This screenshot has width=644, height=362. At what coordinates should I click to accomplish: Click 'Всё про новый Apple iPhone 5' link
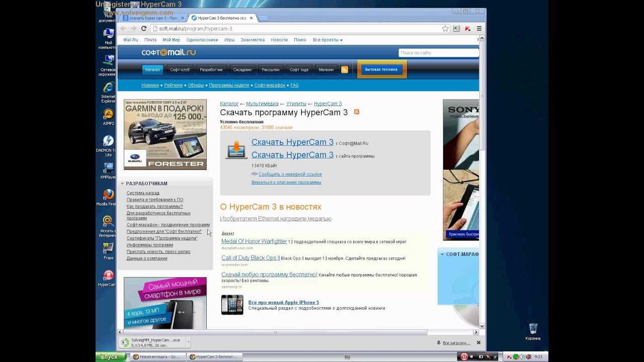[x=283, y=303]
